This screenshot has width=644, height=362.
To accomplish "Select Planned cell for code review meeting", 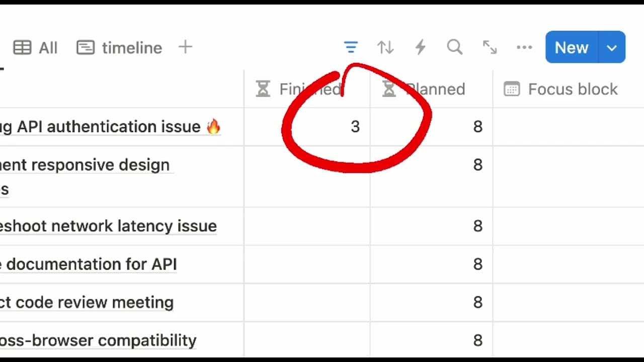I will tap(431, 303).
